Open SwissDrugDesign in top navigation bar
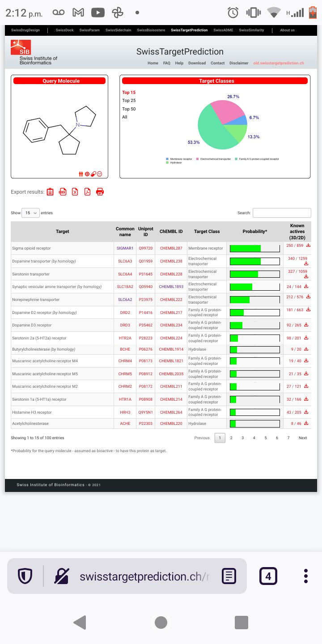Image resolution: width=322 pixels, height=644 pixels. 25,30
